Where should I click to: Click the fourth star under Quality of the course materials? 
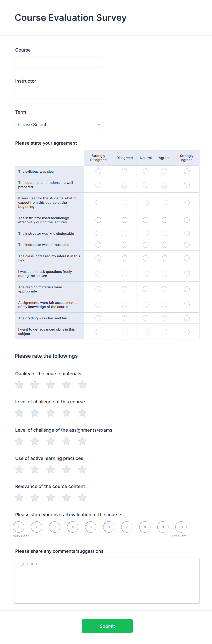coord(66,385)
